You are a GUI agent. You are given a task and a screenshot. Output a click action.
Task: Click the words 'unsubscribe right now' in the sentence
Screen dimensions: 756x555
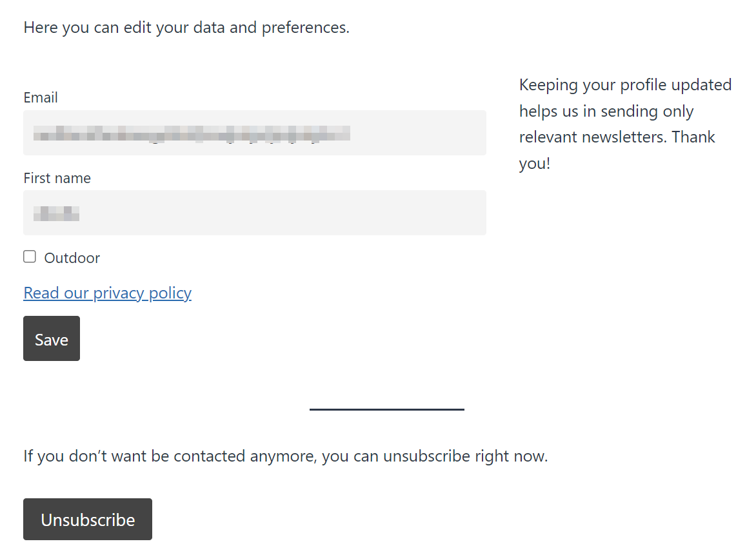464,457
